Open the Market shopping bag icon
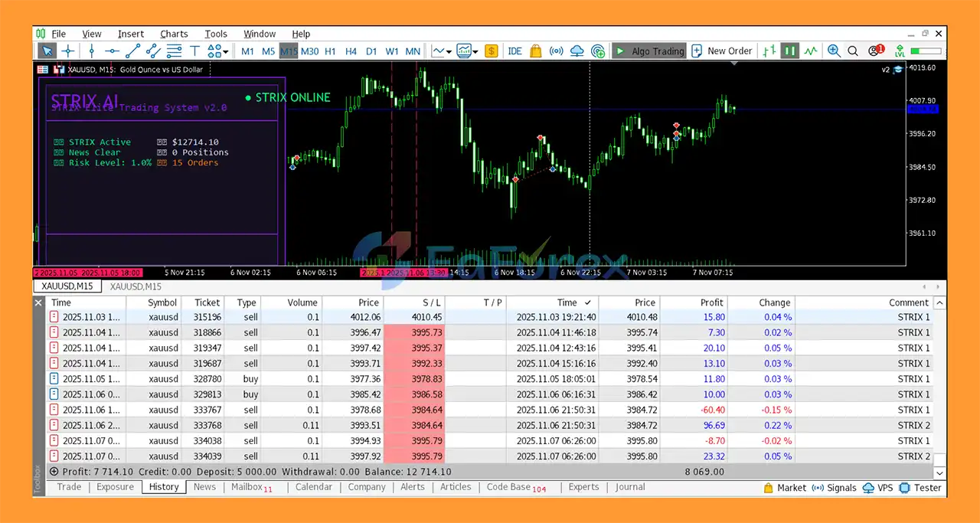Viewport: 980px width, 523px height. tap(536, 51)
